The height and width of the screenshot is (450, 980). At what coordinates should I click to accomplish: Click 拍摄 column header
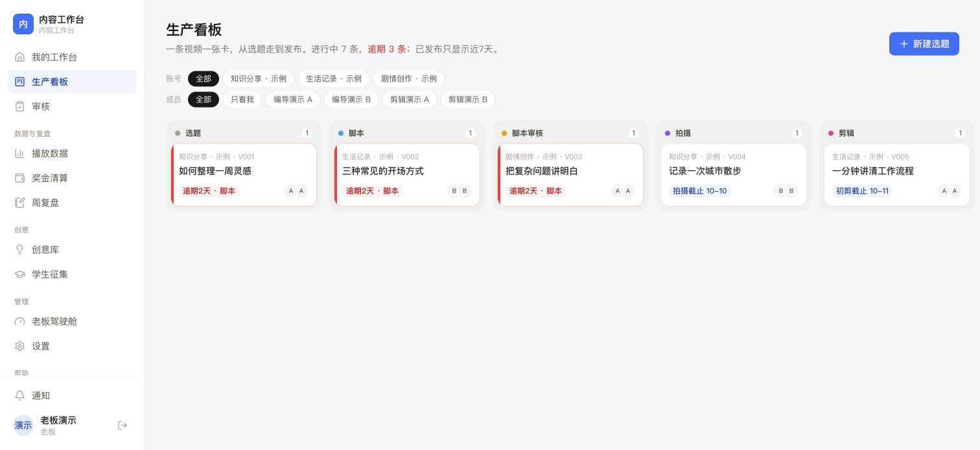(734, 133)
